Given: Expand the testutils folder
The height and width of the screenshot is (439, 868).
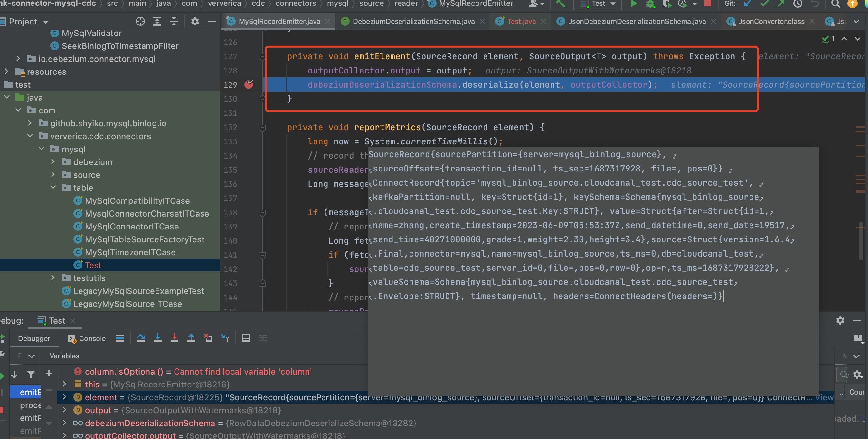Looking at the screenshot, I should point(53,278).
